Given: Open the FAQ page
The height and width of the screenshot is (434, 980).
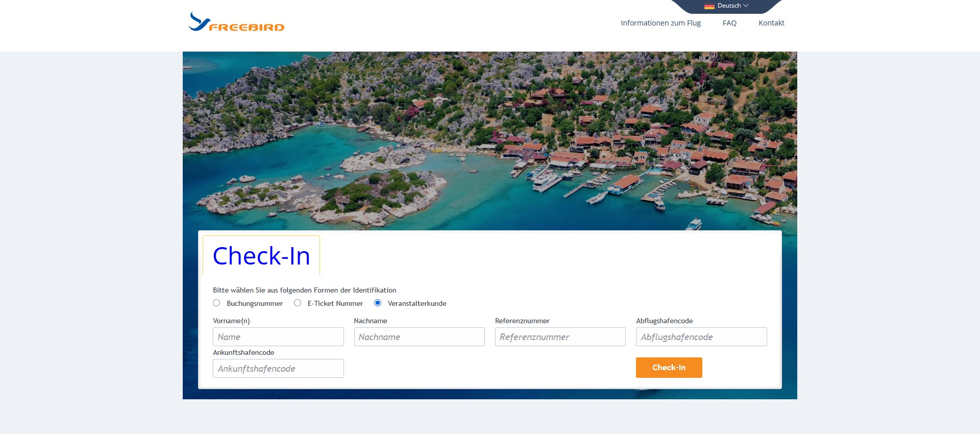Looking at the screenshot, I should (x=729, y=23).
